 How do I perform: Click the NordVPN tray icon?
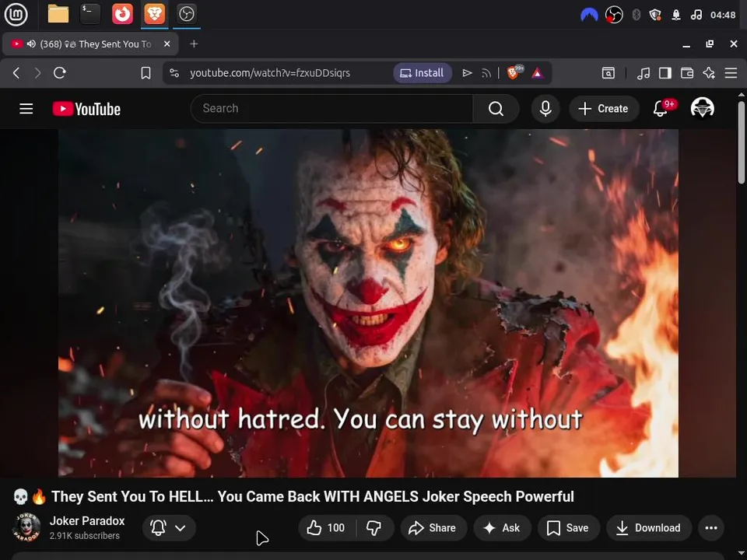tap(589, 16)
